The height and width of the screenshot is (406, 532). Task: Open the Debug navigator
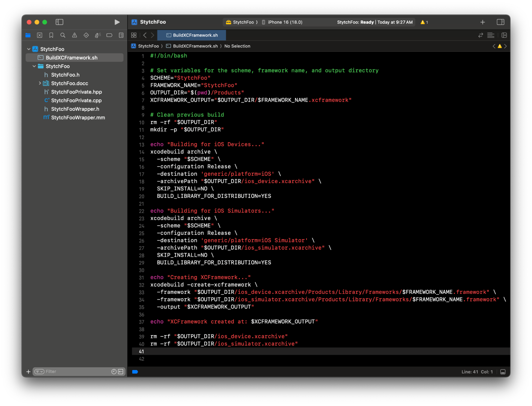point(98,35)
